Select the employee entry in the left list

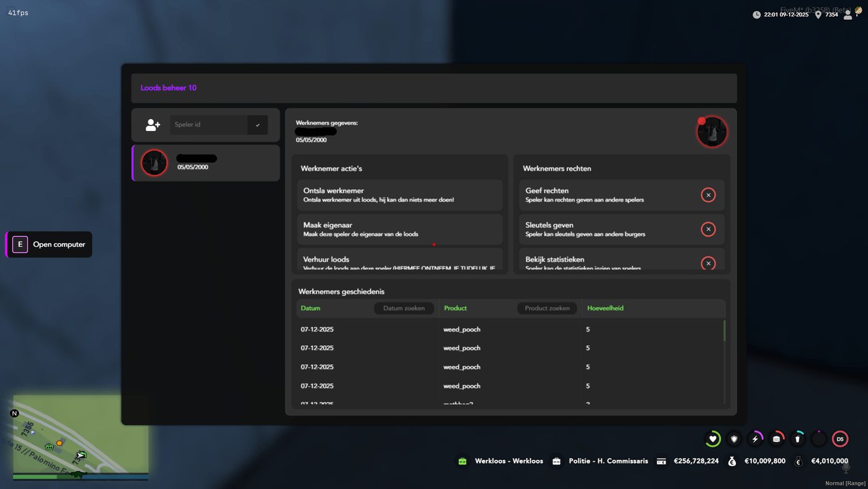(206, 163)
